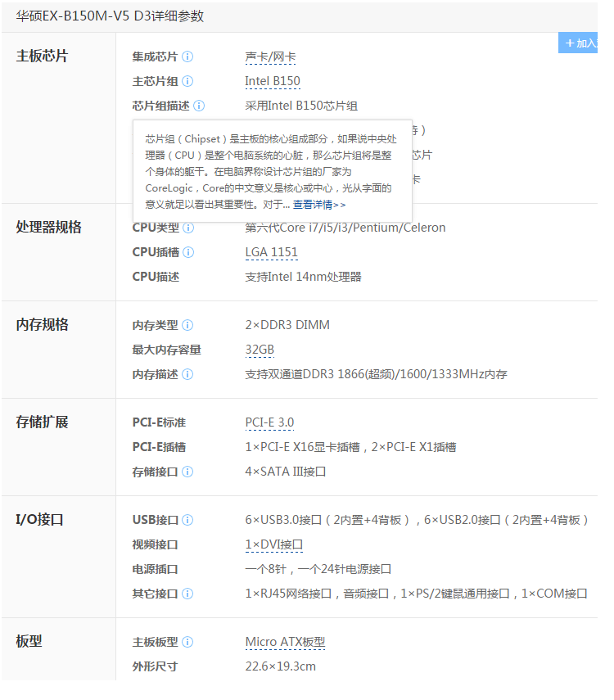The height and width of the screenshot is (700, 614).
Task: Click the blue +加入 button
Action: coord(578,43)
